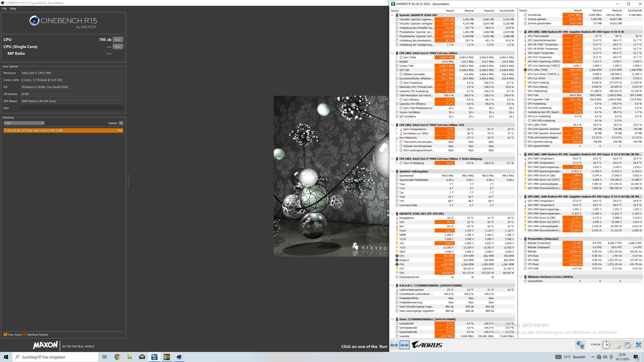Open the remote network monitoring icon
The image size is (644, 362).
(x=580, y=345)
